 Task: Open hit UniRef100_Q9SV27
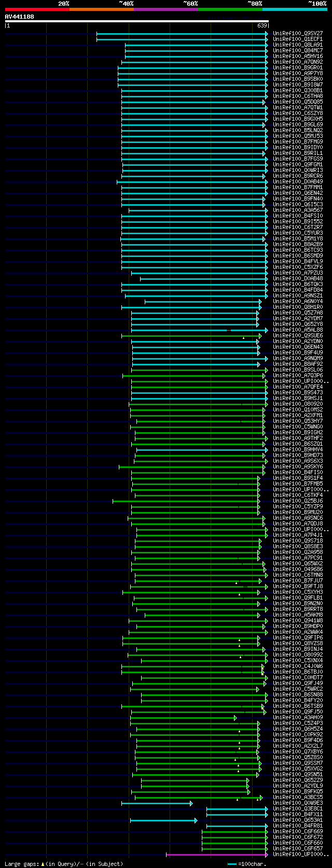point(298,33)
